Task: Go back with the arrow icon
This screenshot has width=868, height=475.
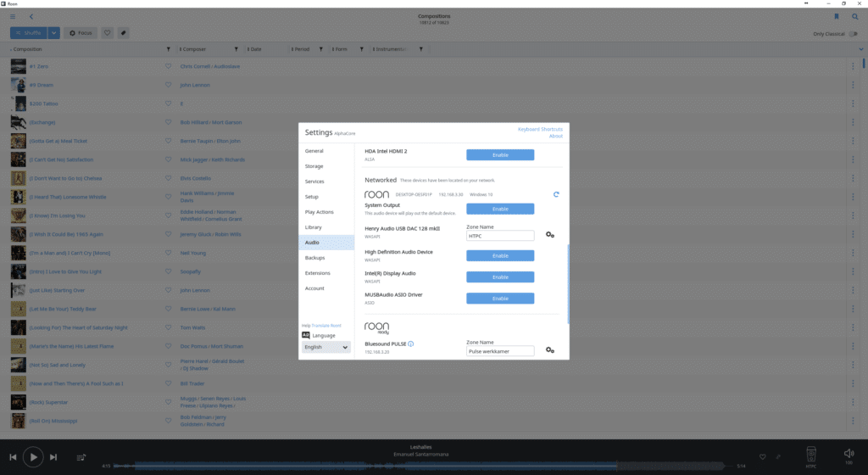Action: click(x=31, y=17)
